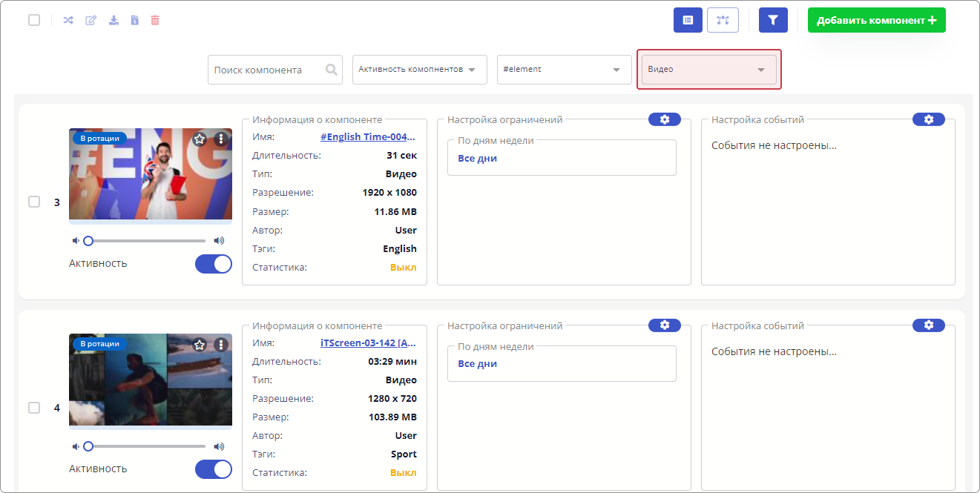Open the Видео type dropdown

[x=708, y=70]
